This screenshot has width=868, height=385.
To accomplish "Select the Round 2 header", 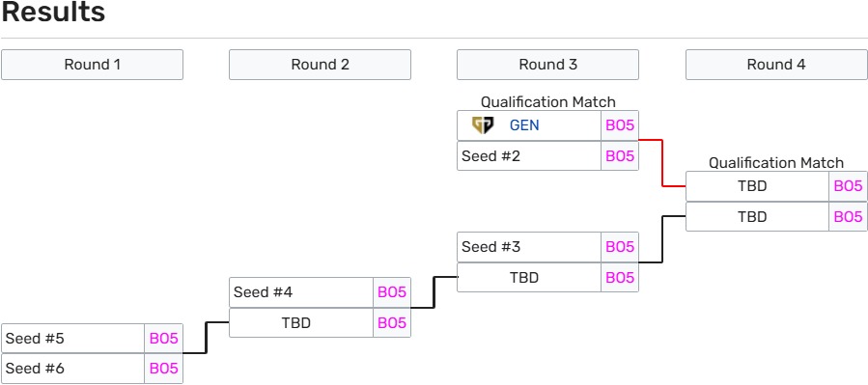I will point(320,65).
